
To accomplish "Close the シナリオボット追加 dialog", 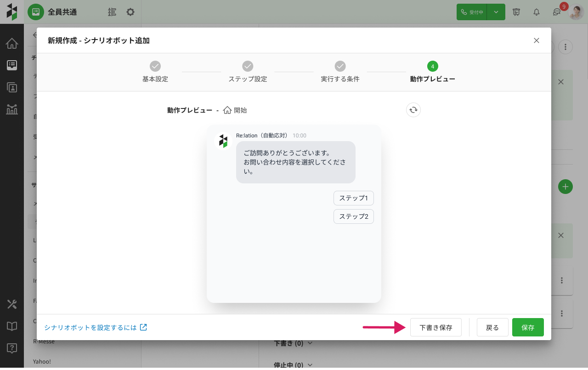I will point(537,40).
